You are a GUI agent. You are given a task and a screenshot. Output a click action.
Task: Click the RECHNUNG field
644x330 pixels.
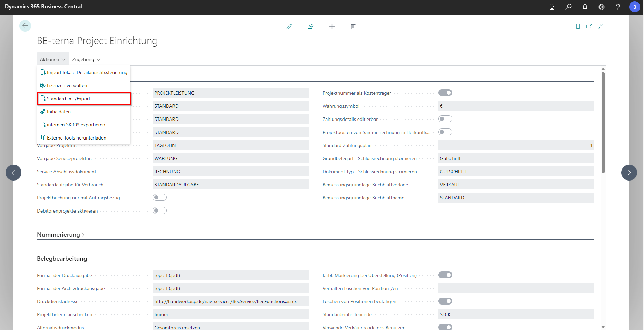pos(230,172)
